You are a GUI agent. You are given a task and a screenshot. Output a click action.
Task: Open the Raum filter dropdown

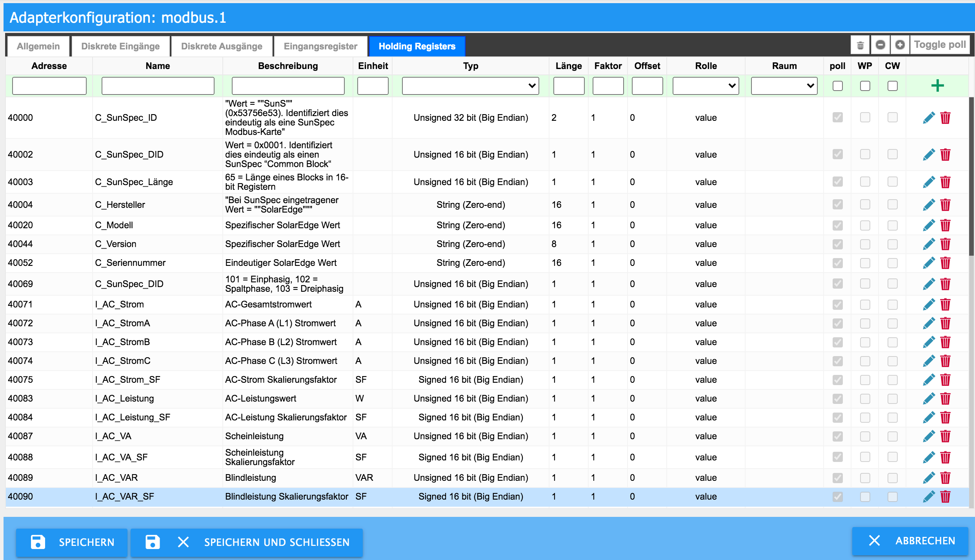(784, 86)
